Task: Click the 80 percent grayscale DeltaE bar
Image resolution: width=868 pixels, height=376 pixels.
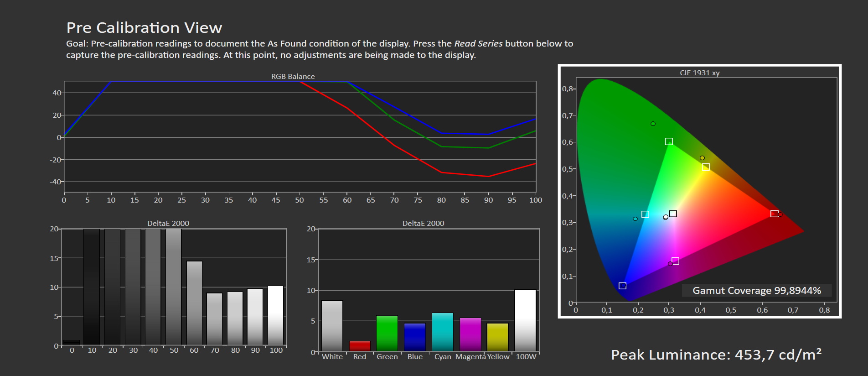Action: (235, 318)
